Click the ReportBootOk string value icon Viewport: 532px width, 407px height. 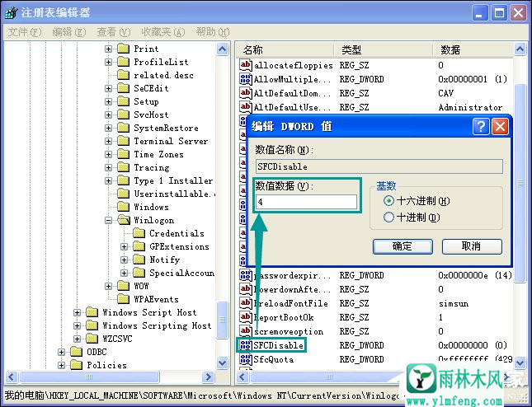pyautogui.click(x=245, y=317)
